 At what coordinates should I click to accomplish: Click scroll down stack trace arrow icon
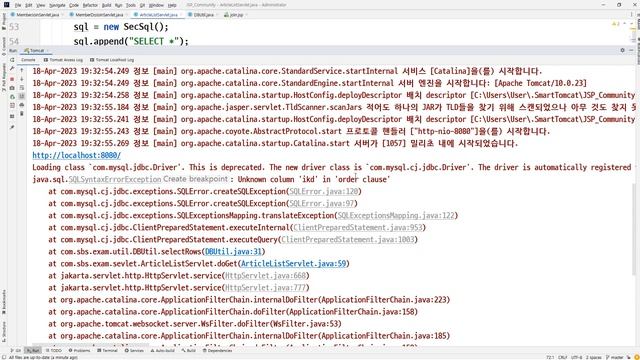point(22,79)
